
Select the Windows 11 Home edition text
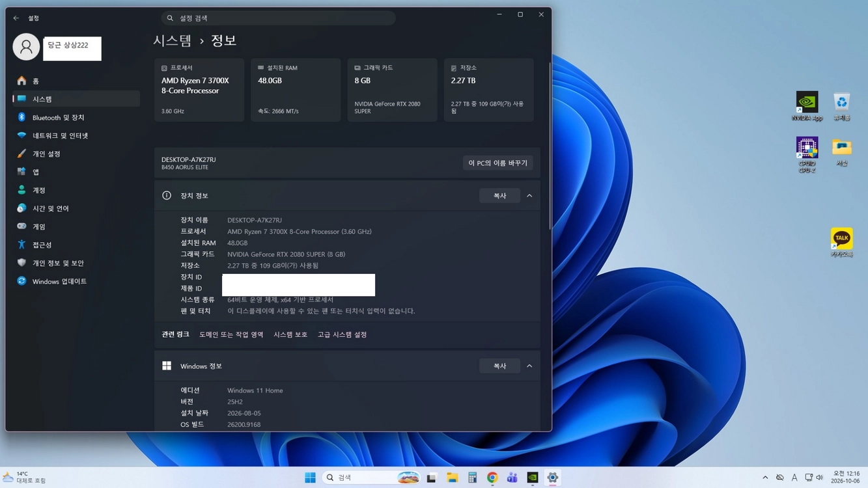click(x=255, y=390)
